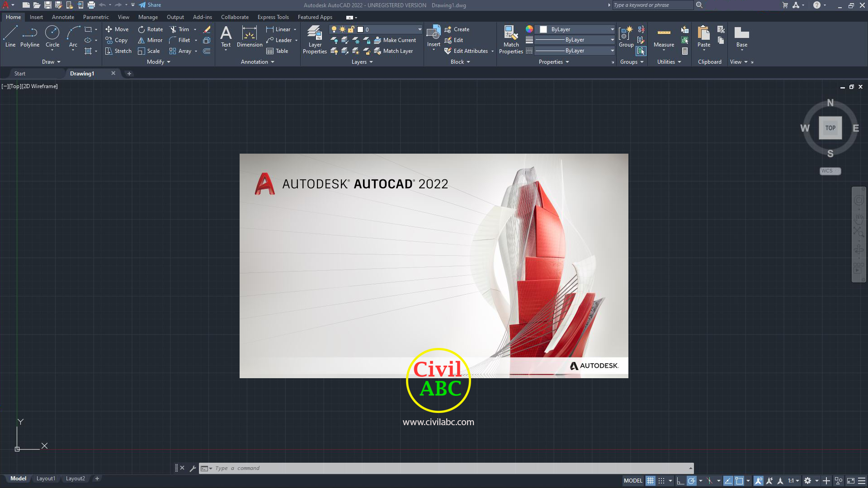Toggle the drawing grid display

(x=650, y=481)
